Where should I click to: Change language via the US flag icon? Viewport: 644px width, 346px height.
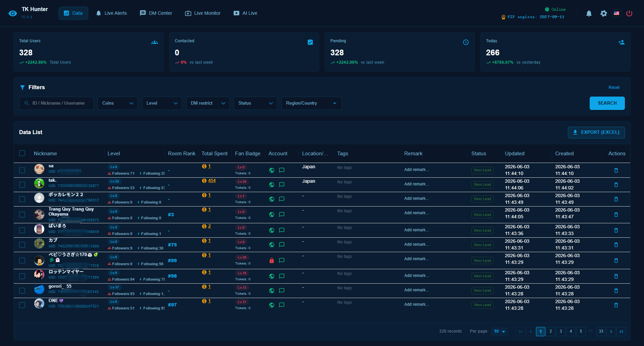click(616, 13)
